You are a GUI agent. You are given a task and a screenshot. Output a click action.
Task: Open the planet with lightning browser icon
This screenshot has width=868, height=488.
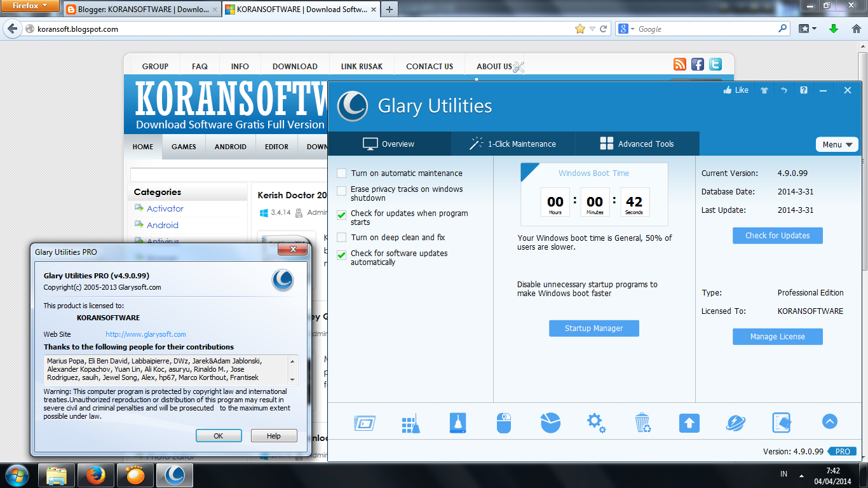[736, 423]
